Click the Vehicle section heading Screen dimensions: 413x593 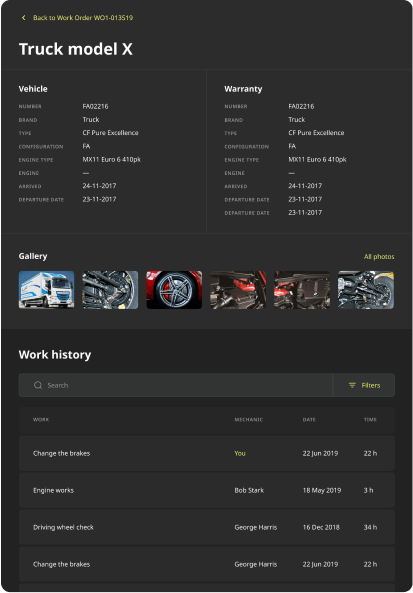[33, 89]
